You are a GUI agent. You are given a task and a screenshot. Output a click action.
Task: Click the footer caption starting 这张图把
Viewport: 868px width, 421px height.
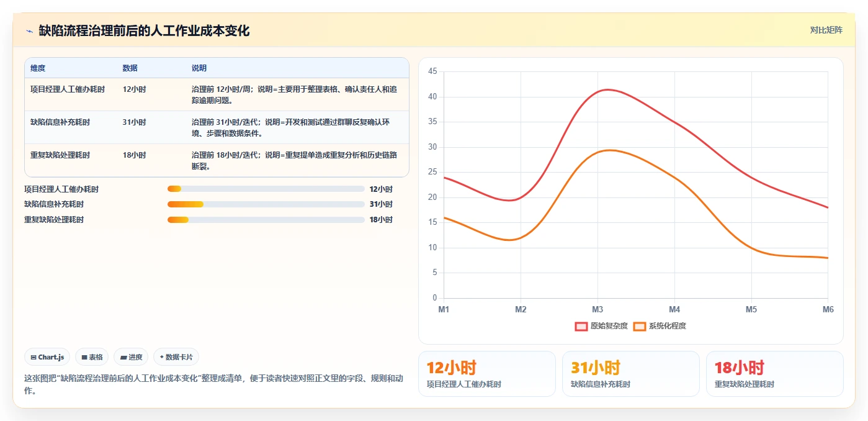click(x=214, y=384)
